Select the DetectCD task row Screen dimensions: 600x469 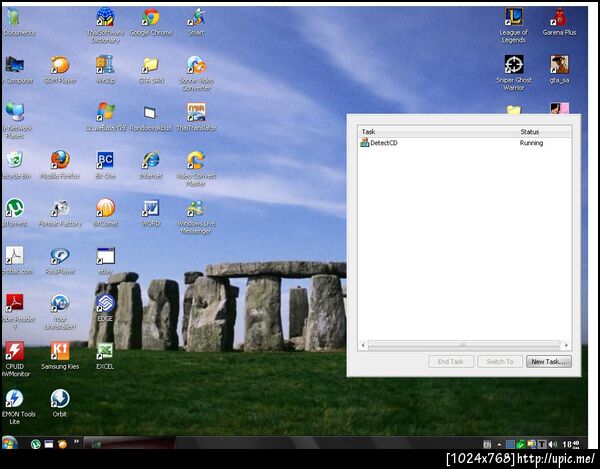click(465, 143)
